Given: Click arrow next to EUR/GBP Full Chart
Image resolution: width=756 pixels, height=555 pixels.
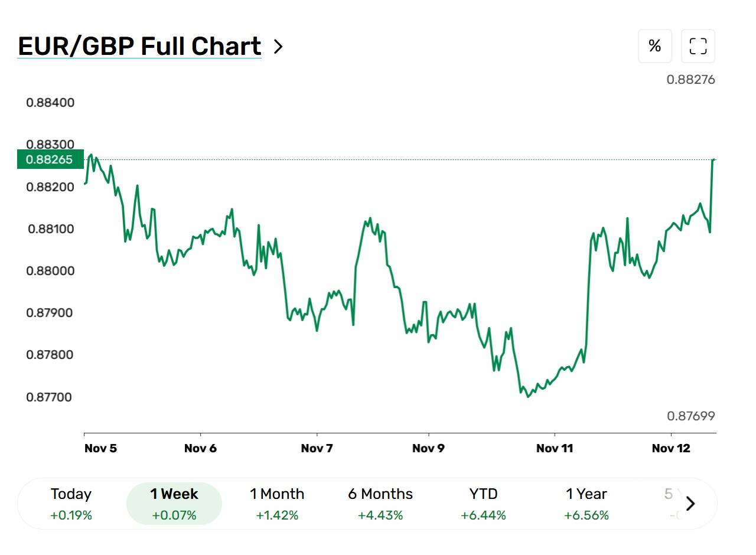Looking at the screenshot, I should pos(278,47).
